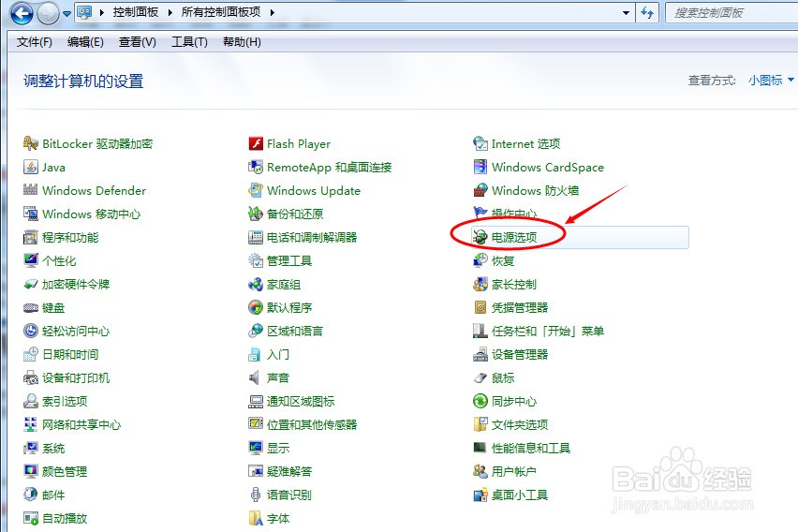Screen dimensions: 798x532
Task: Click 语音识别 microphone icon
Action: (x=256, y=495)
